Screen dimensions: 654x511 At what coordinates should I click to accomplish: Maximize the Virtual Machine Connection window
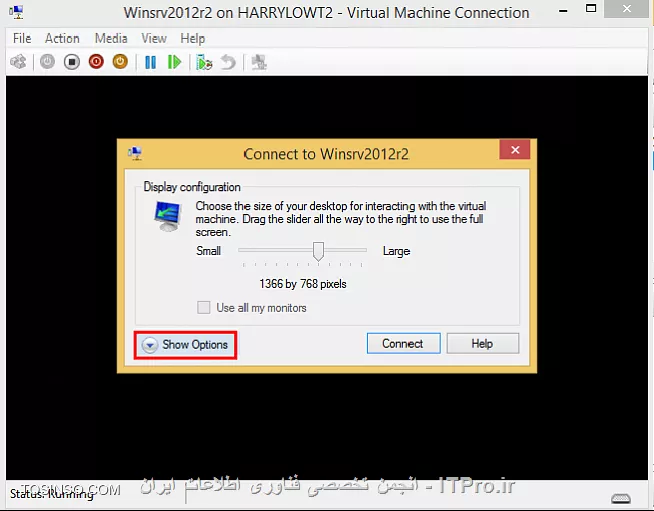[x=591, y=8]
